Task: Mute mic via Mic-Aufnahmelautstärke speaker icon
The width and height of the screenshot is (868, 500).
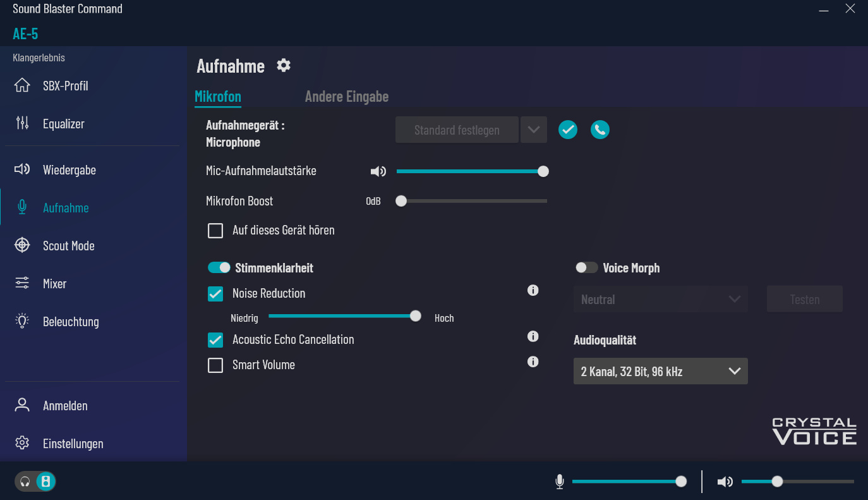Action: click(378, 171)
